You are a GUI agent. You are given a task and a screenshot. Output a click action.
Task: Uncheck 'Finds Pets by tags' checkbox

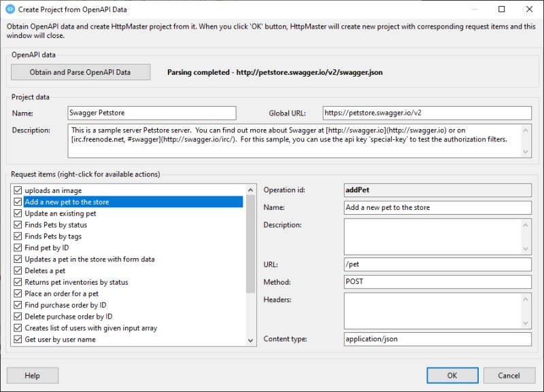[18, 236]
